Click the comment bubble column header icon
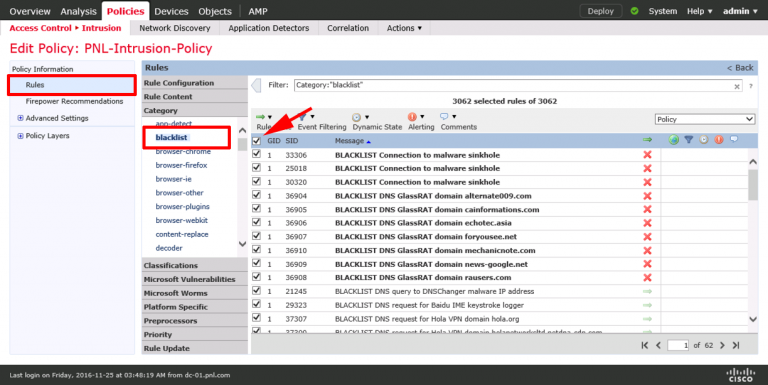The image size is (768, 385). 734,139
